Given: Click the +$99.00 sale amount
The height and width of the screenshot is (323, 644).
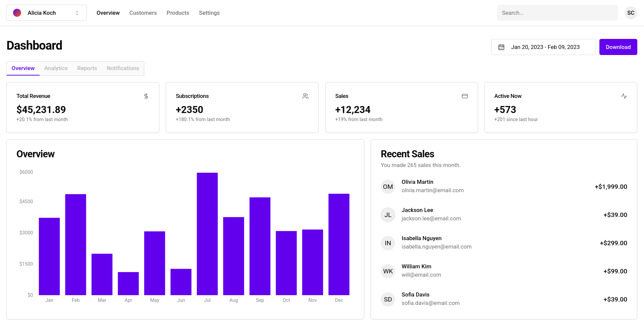Looking at the screenshot, I should pyautogui.click(x=615, y=271).
